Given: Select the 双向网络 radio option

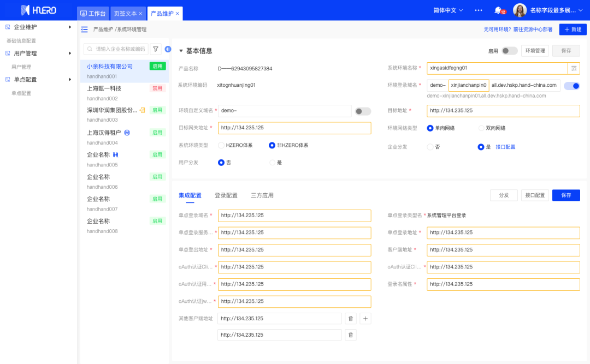Looking at the screenshot, I should tap(481, 128).
